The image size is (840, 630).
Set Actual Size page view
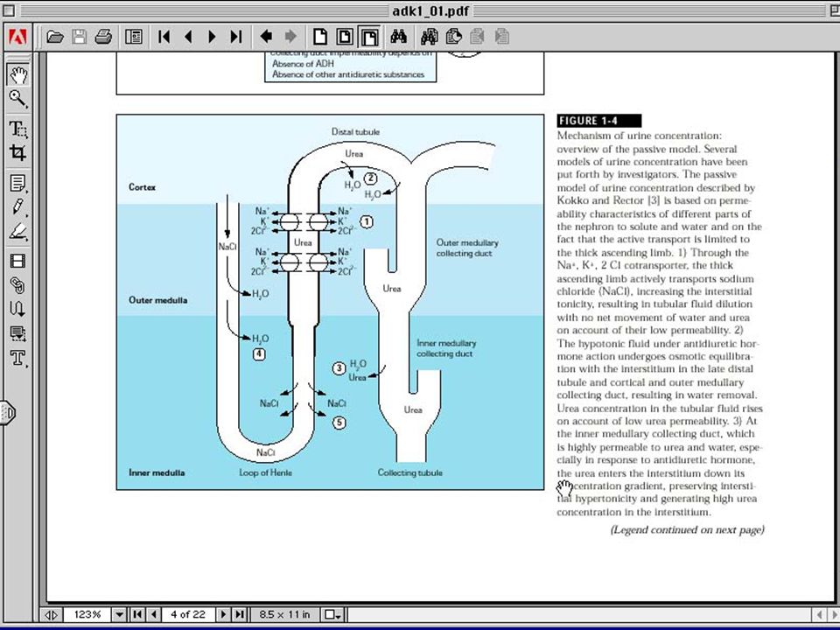coord(320,37)
